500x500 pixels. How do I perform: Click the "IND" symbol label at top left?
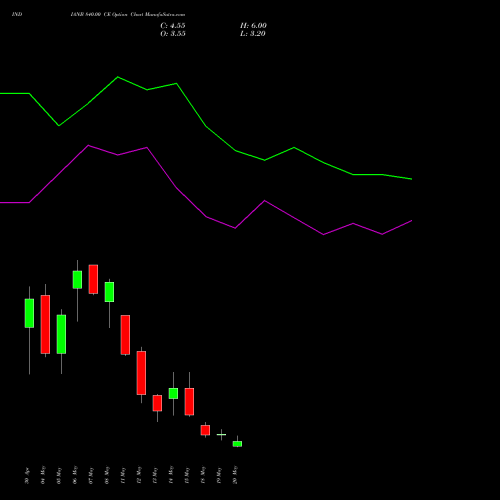[17, 14]
